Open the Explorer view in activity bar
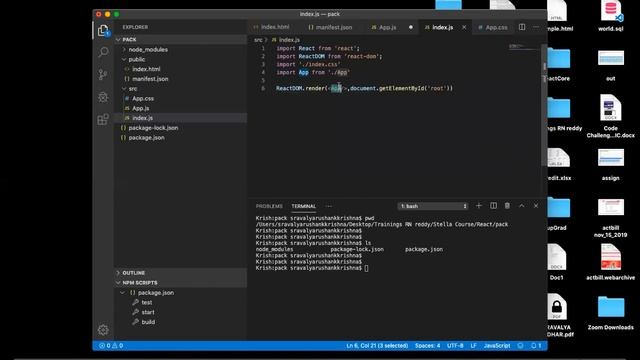640x360 pixels. (x=103, y=31)
